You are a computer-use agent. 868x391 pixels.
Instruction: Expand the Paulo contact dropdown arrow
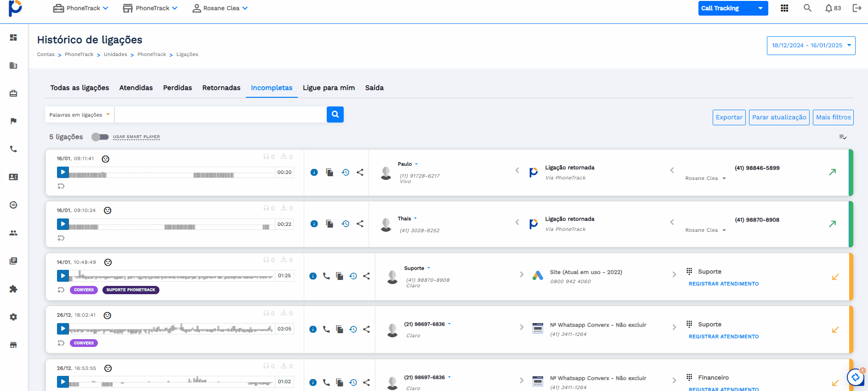click(416, 164)
